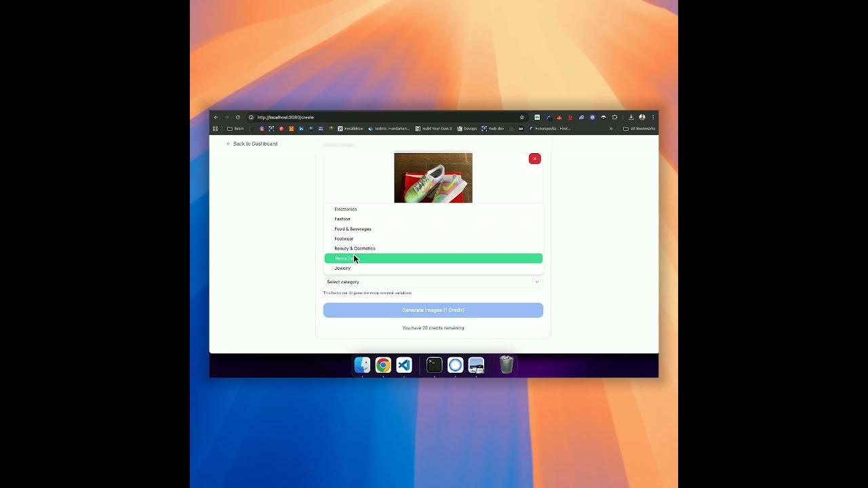Open the WebGL Fundamentals bookmark
868x488 pixels.
click(x=389, y=129)
